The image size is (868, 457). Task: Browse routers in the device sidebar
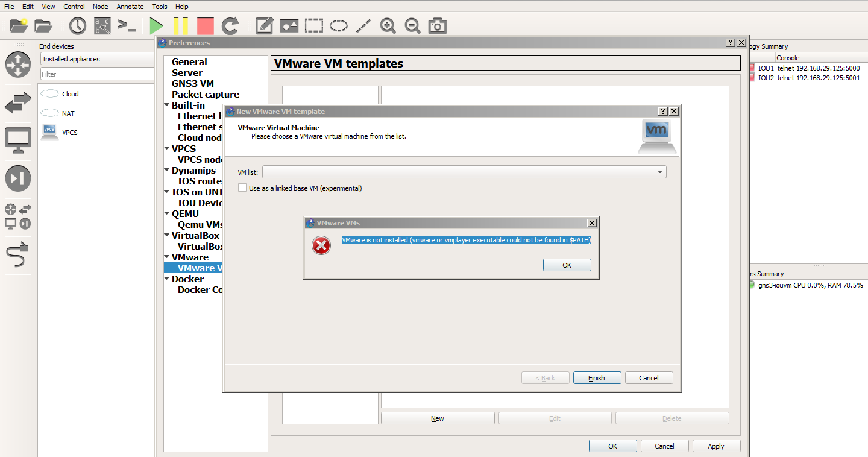pyautogui.click(x=18, y=65)
